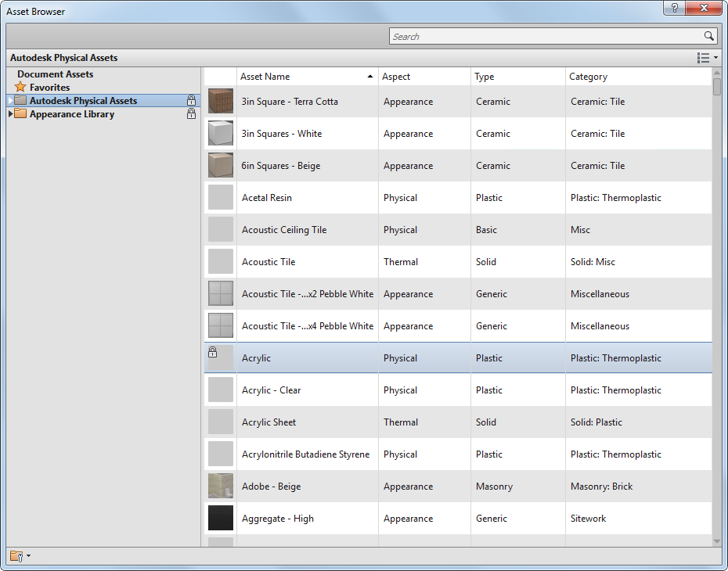Viewport: 728px width, 571px height.
Task: Select the 3in Square Terra Cotta thumbnail
Action: pyautogui.click(x=221, y=101)
